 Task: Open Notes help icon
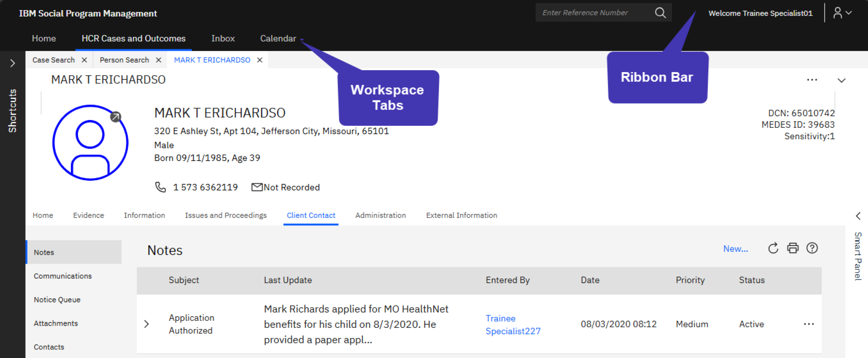[x=812, y=248]
